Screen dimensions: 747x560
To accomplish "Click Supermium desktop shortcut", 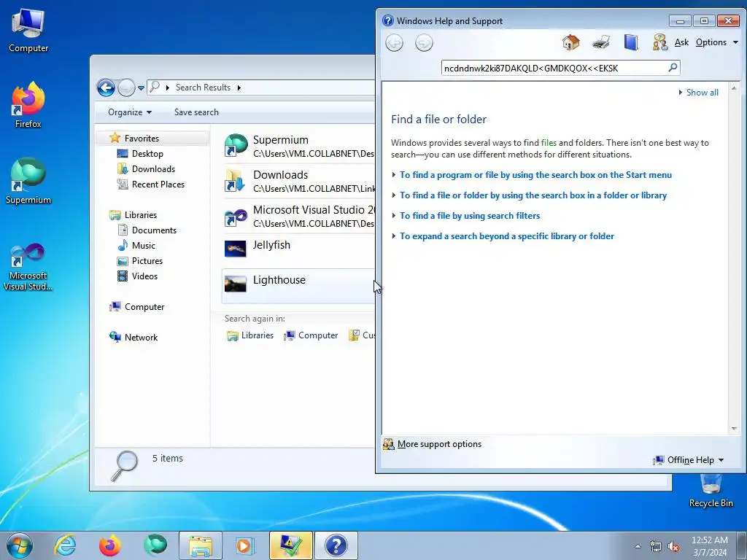I will point(28,181).
